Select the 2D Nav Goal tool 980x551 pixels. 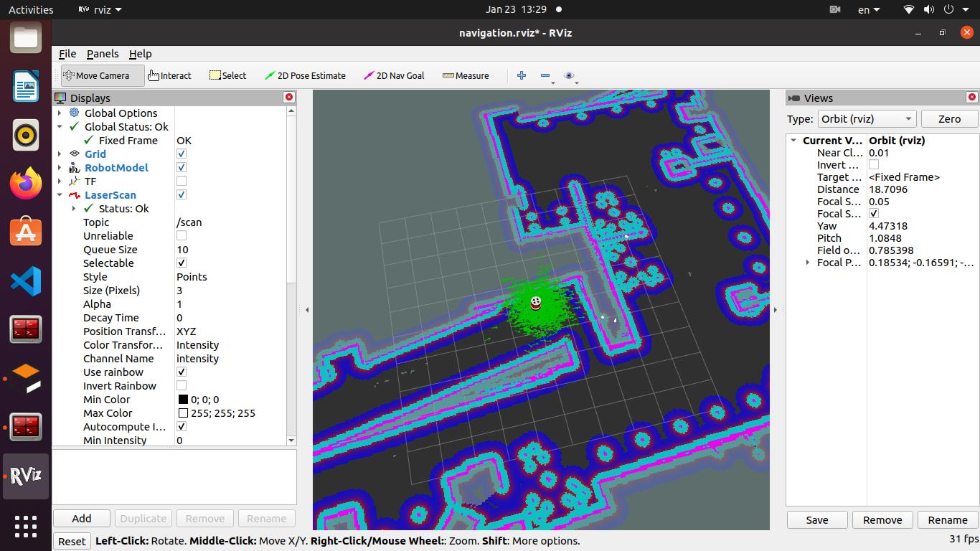(394, 75)
